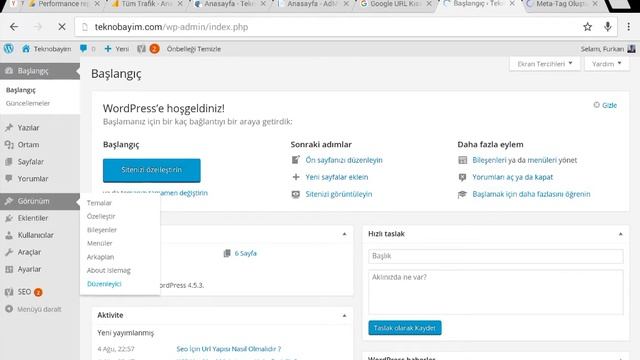Screen dimensions: 640x360
Task: Choose Menüler from Görünüm flyout
Action: [x=99, y=243]
